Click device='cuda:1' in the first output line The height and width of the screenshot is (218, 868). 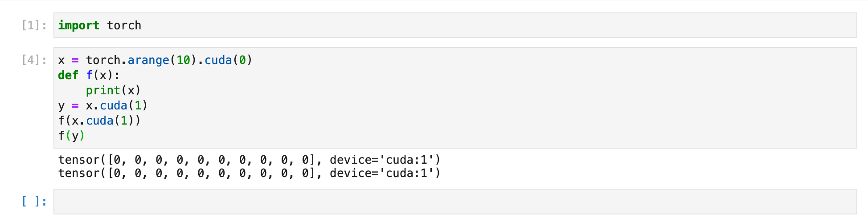click(385, 160)
